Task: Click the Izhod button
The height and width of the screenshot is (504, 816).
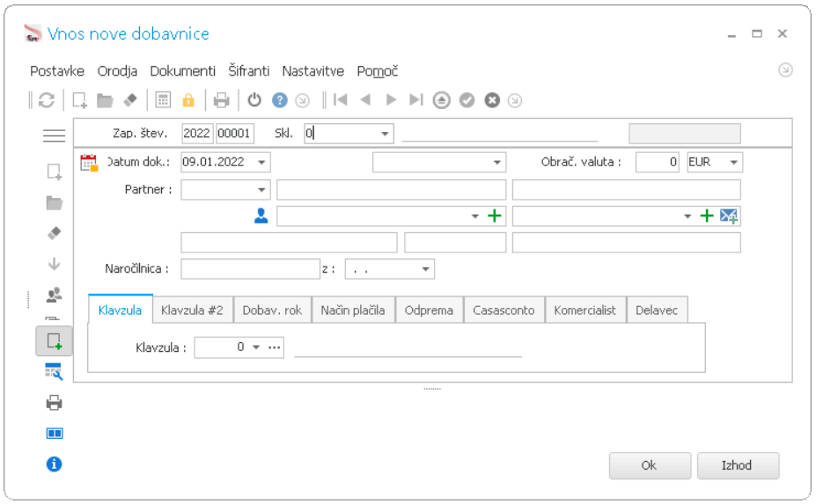Action: (x=738, y=465)
